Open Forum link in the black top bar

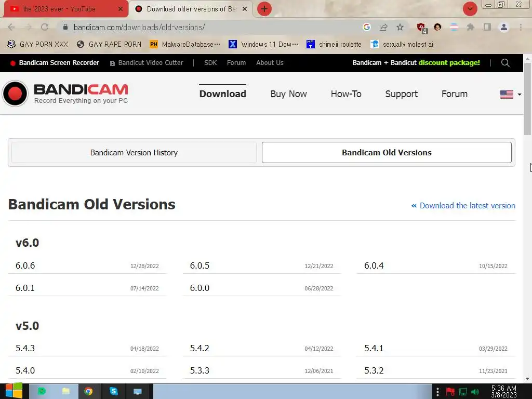[x=236, y=63]
